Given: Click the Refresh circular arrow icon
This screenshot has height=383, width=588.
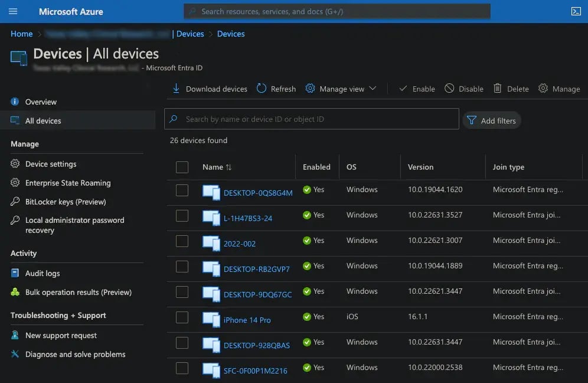Looking at the screenshot, I should point(262,89).
